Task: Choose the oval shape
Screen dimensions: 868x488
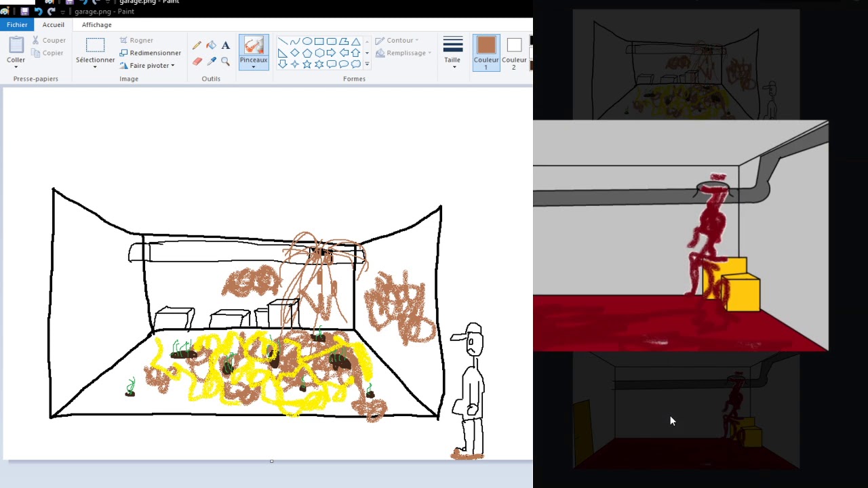Action: click(307, 41)
